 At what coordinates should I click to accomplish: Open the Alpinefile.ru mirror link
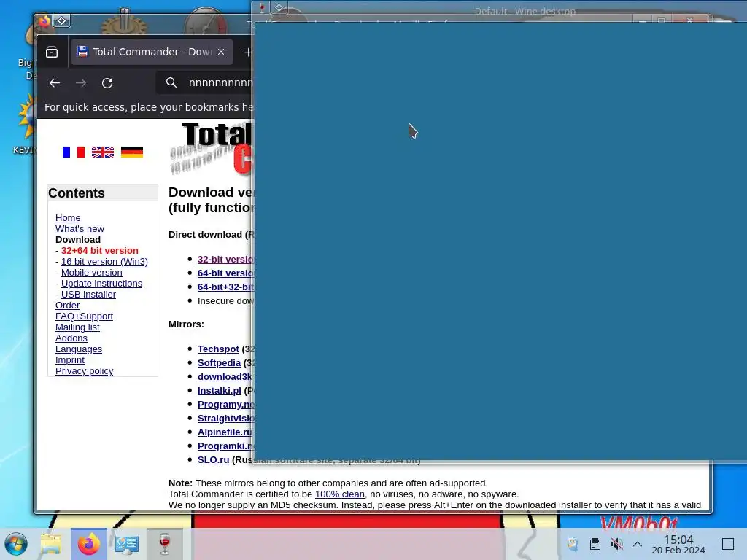(x=225, y=432)
